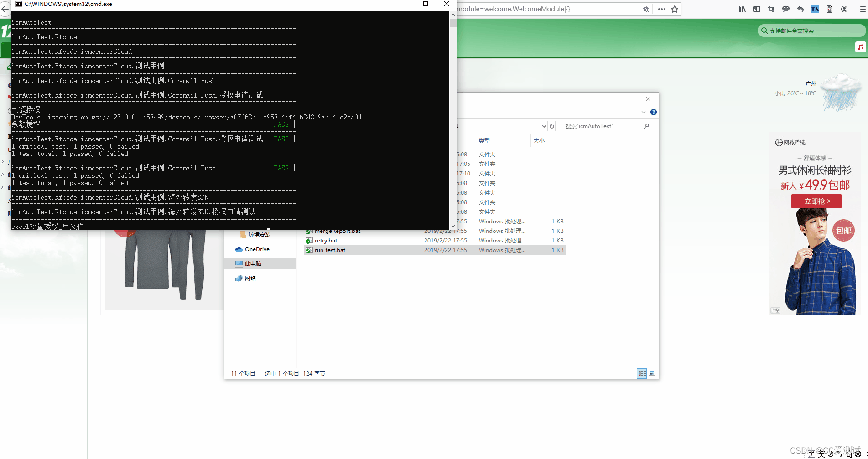Open the 男式休闲长袖衫 ad headline
The image size is (868, 459).
click(815, 170)
